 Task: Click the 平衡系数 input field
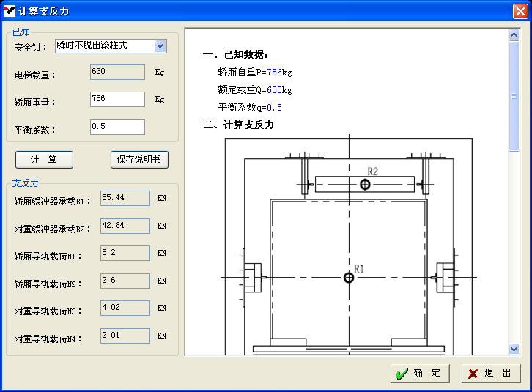pyautogui.click(x=117, y=127)
